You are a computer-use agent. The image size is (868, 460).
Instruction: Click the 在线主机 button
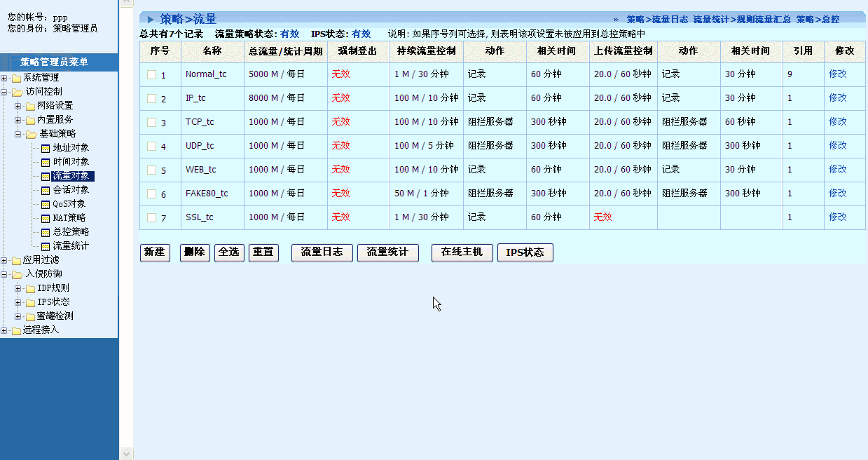[462, 252]
